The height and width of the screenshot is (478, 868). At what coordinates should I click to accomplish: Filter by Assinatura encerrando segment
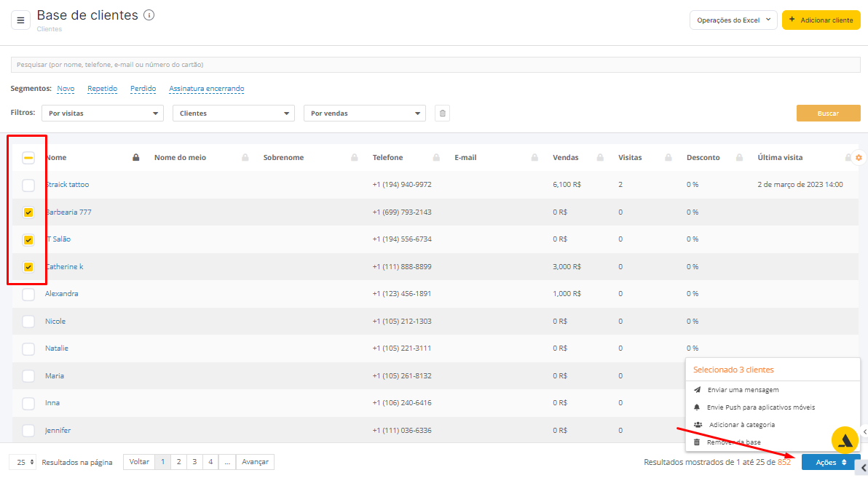pos(207,89)
